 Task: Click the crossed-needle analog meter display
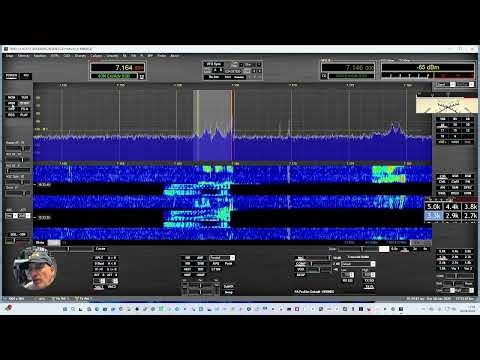point(446,104)
